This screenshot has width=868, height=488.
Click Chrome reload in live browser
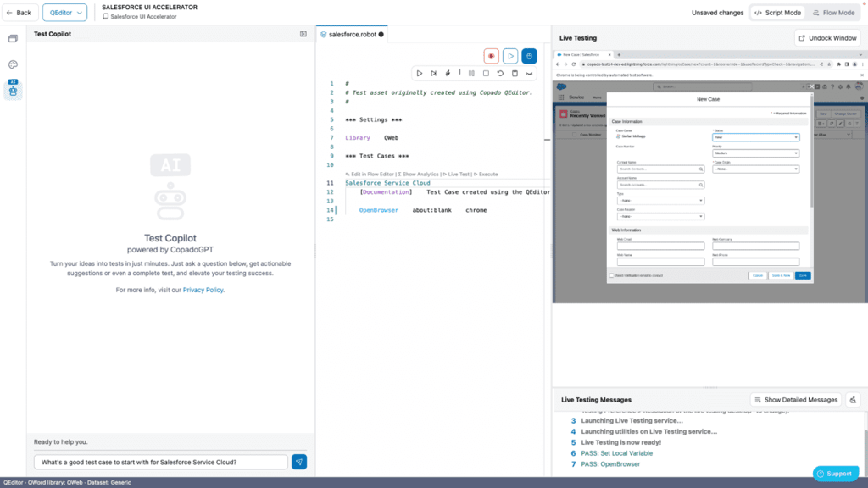574,64
